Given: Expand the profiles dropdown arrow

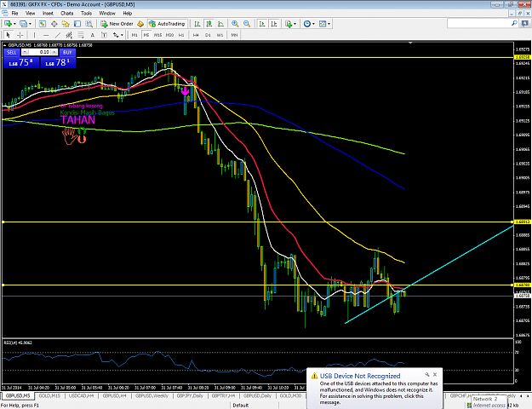Looking at the screenshot, I should point(30,24).
